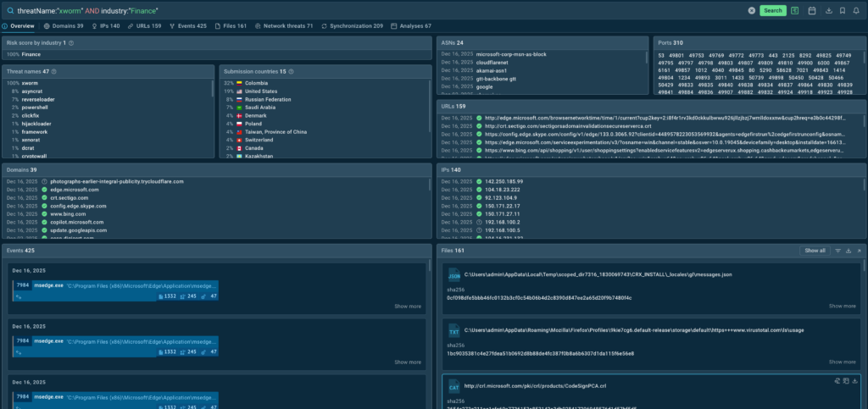
Task: Expand first file entry with Show more
Action: click(x=842, y=306)
